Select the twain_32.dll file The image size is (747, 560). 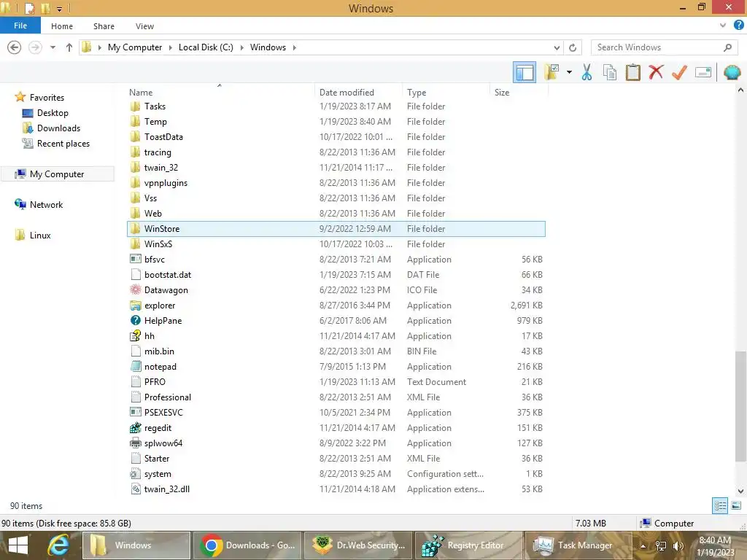pos(336,489)
